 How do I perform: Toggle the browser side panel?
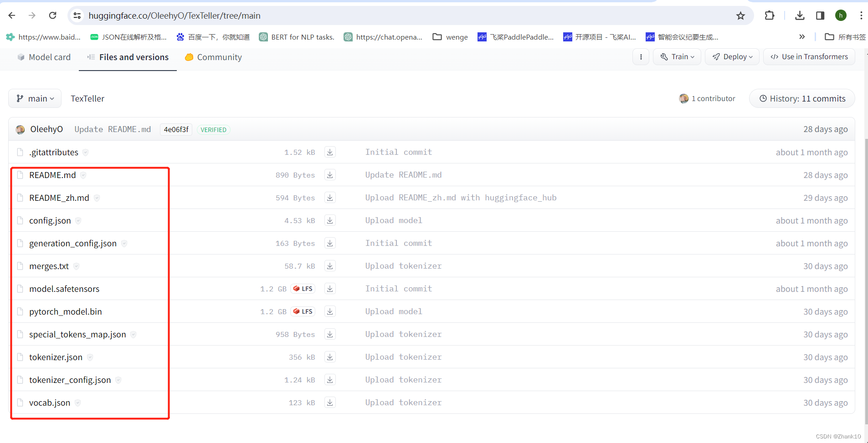[x=820, y=15]
